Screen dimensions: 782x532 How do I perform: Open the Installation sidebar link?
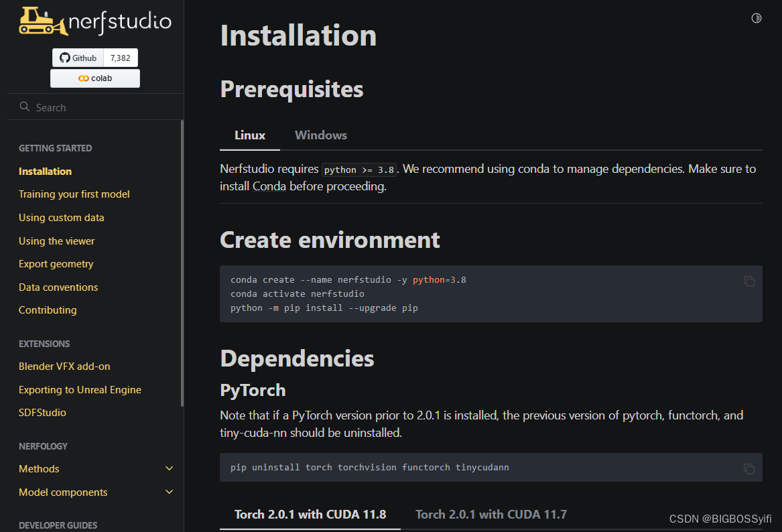(46, 171)
